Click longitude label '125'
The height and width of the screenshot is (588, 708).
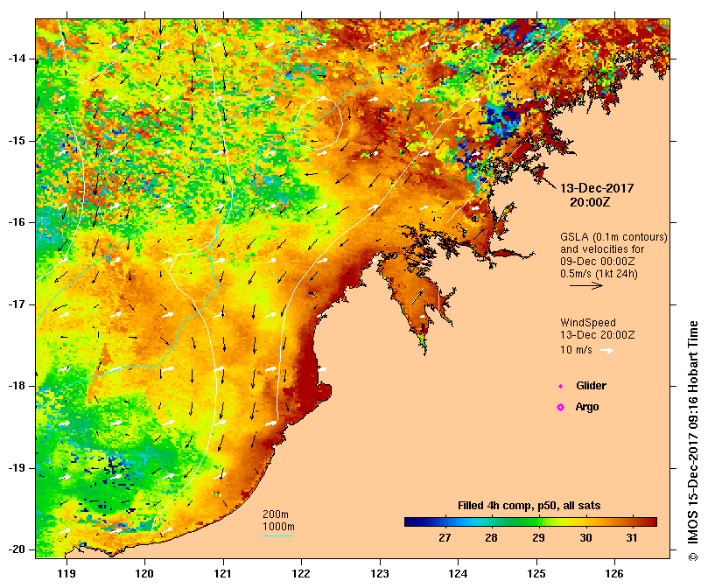pos(536,573)
